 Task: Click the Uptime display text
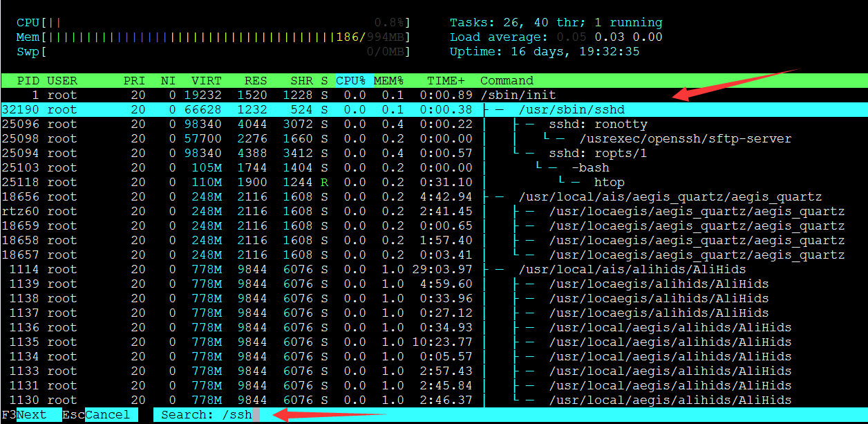(545, 52)
